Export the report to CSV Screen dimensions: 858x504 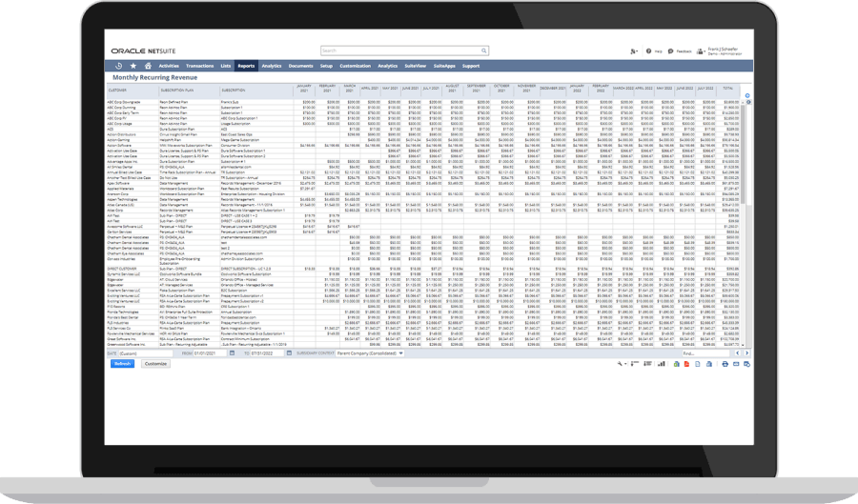coord(698,364)
